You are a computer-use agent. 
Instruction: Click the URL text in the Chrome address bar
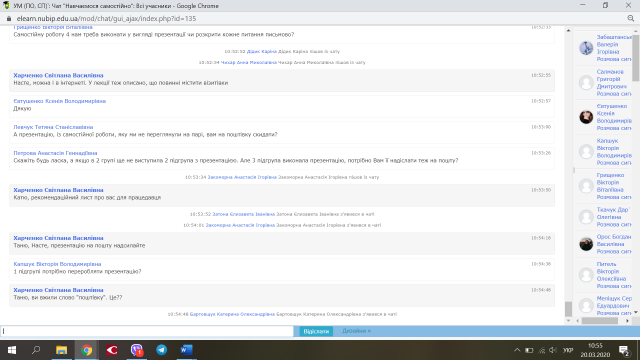106,19
